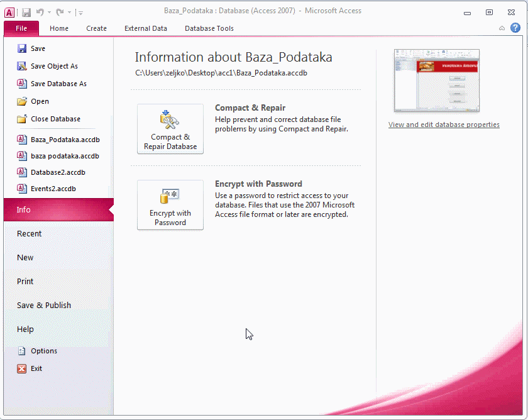Click the Open folder icon

coord(22,101)
